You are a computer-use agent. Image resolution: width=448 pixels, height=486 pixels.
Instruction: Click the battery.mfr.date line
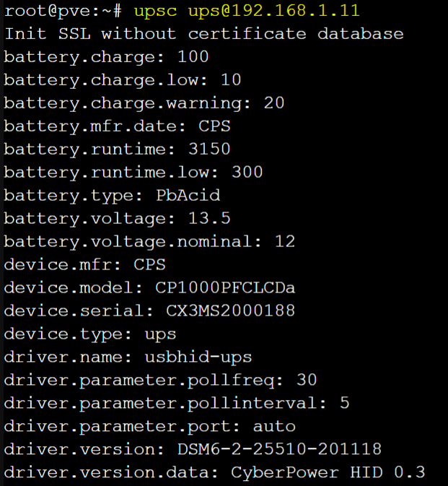point(117,126)
